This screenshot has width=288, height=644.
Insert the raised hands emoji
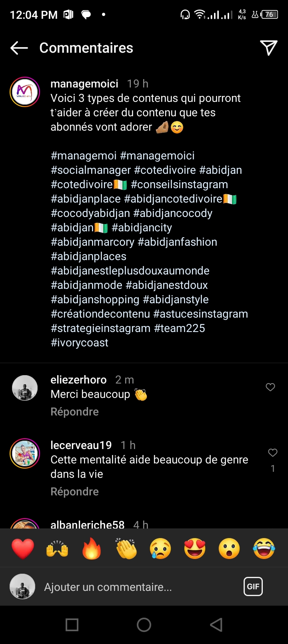pyautogui.click(x=57, y=548)
